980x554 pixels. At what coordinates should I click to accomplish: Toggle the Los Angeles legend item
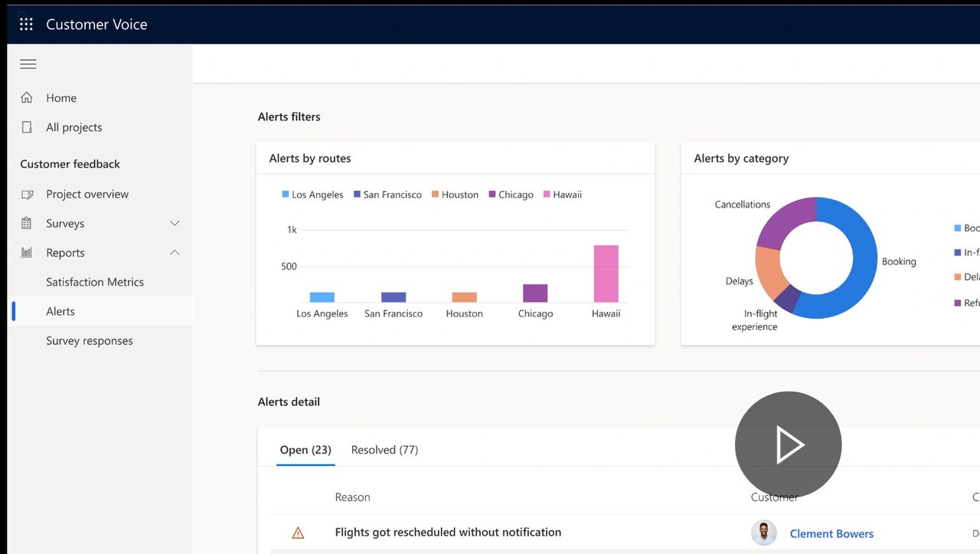pyautogui.click(x=312, y=195)
